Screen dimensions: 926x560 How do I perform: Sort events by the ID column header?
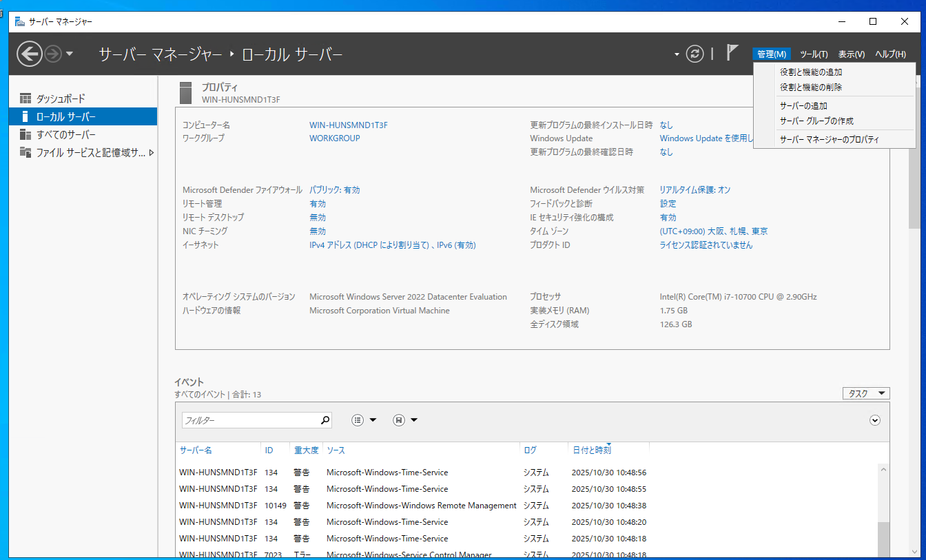(269, 450)
